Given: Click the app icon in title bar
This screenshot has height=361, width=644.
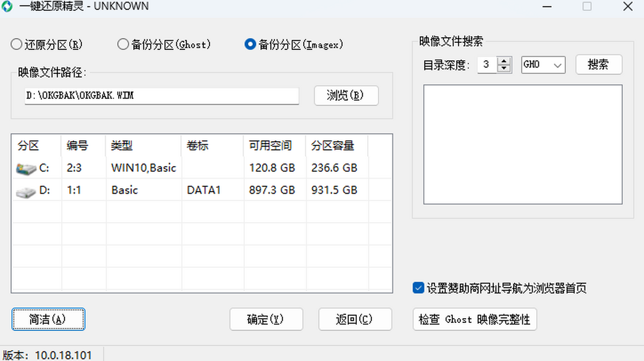Looking at the screenshot, I should click(8, 7).
